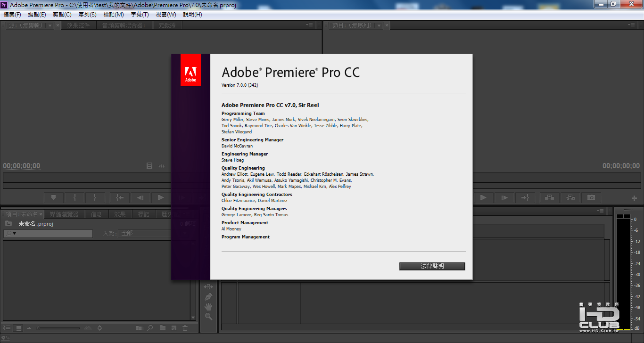Click the 法律聲明 button in About dialog
Viewport: 644px width, 343px height.
[x=432, y=266]
